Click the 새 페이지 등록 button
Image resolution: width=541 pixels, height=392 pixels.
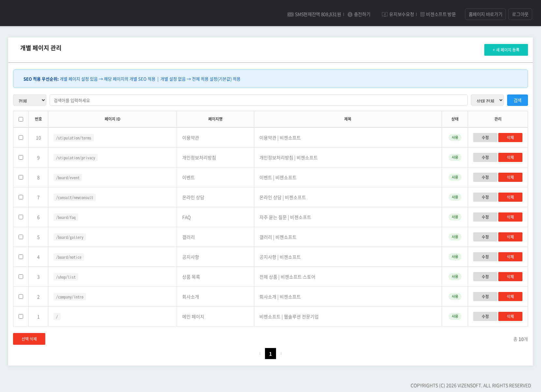[506, 50]
